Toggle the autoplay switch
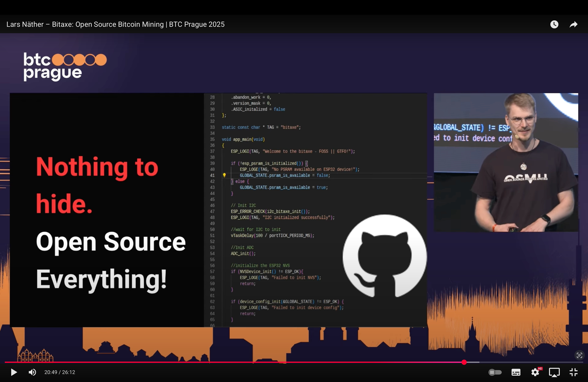 495,372
